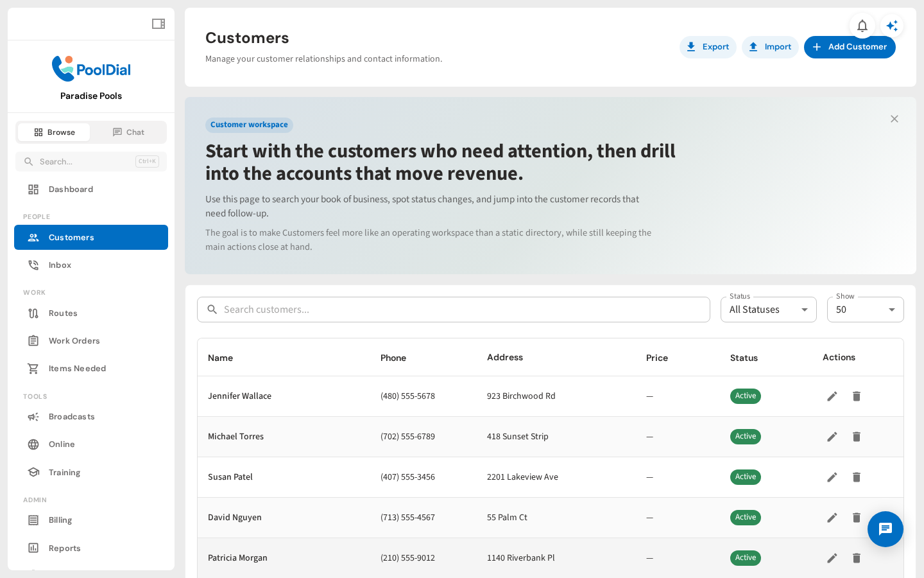Focus the sidebar Search field

91,162
